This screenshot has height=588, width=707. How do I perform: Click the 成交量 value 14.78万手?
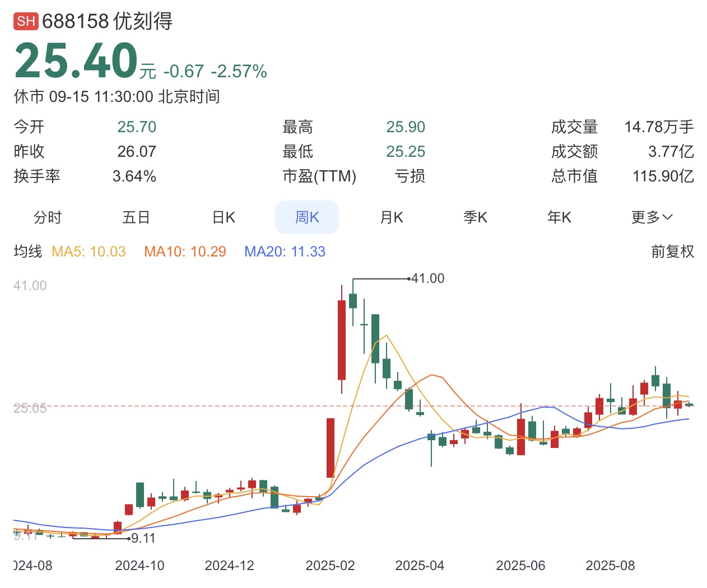(659, 127)
